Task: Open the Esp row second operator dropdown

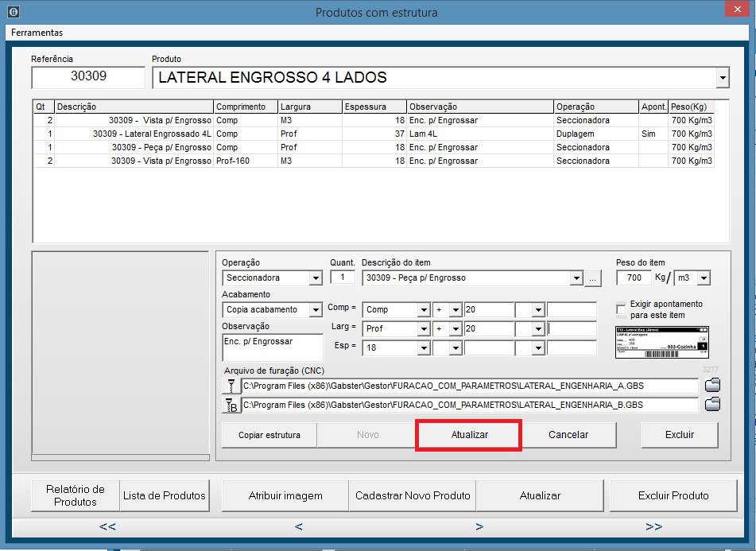Action: [538, 348]
